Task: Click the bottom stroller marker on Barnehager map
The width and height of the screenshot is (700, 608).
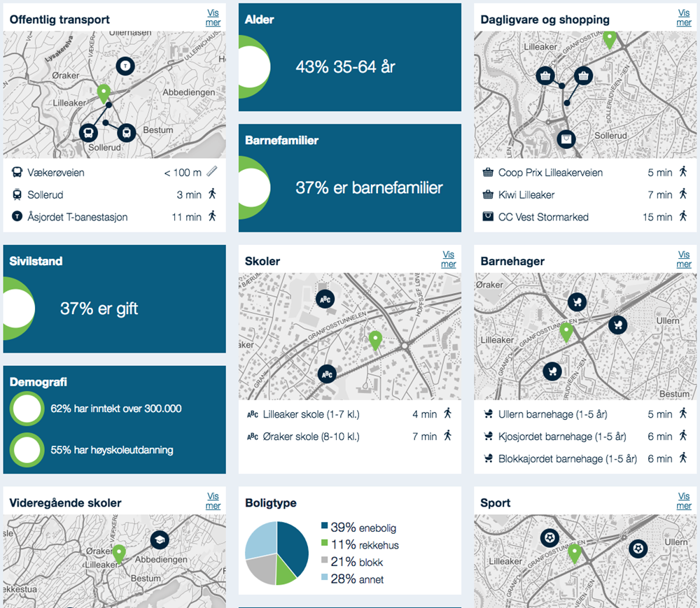Action: click(x=553, y=371)
